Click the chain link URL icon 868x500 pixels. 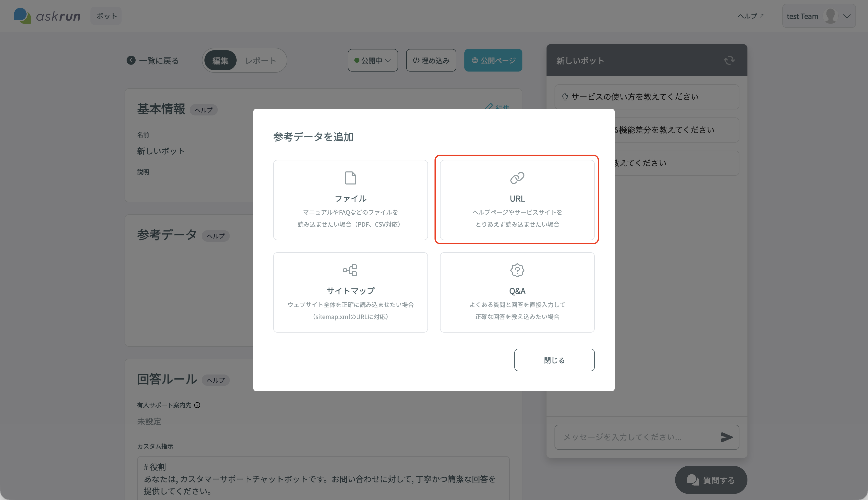[517, 178]
